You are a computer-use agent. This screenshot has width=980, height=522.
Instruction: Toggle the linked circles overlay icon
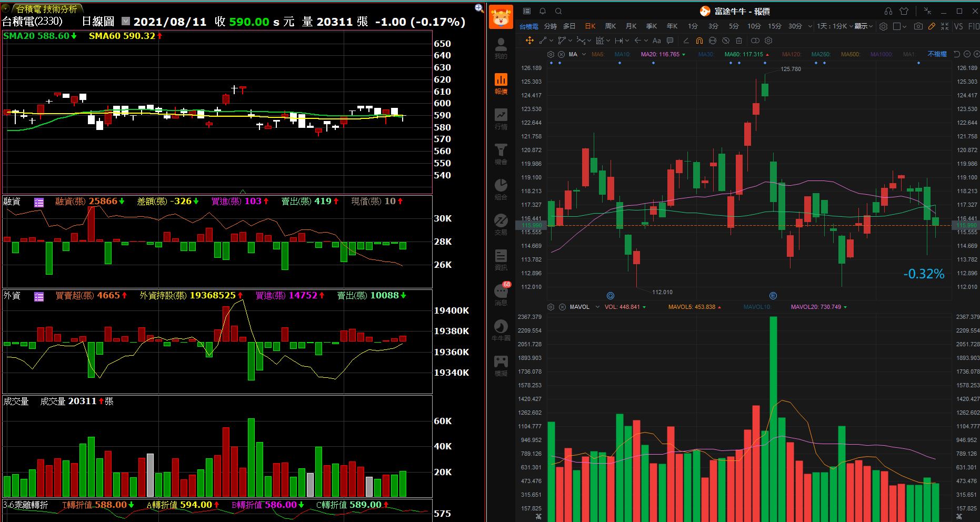(x=755, y=41)
